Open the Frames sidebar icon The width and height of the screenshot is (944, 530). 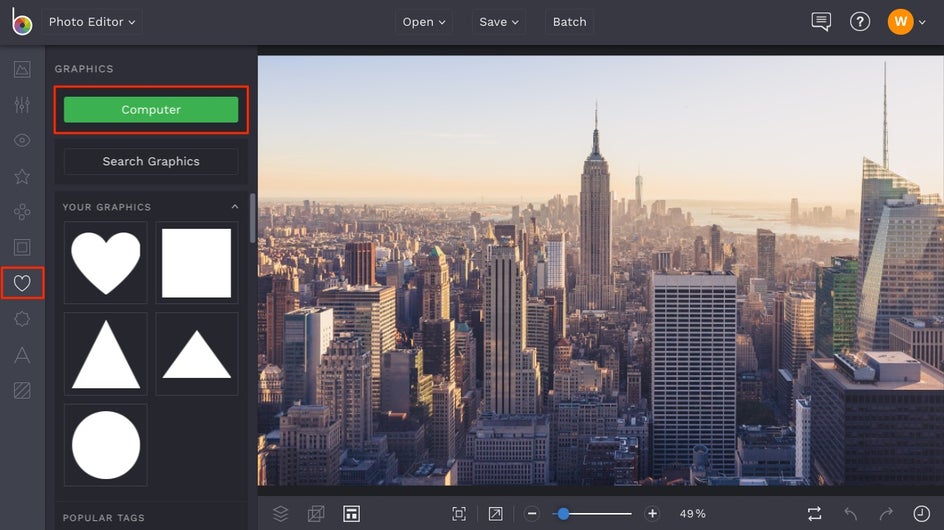click(x=22, y=247)
